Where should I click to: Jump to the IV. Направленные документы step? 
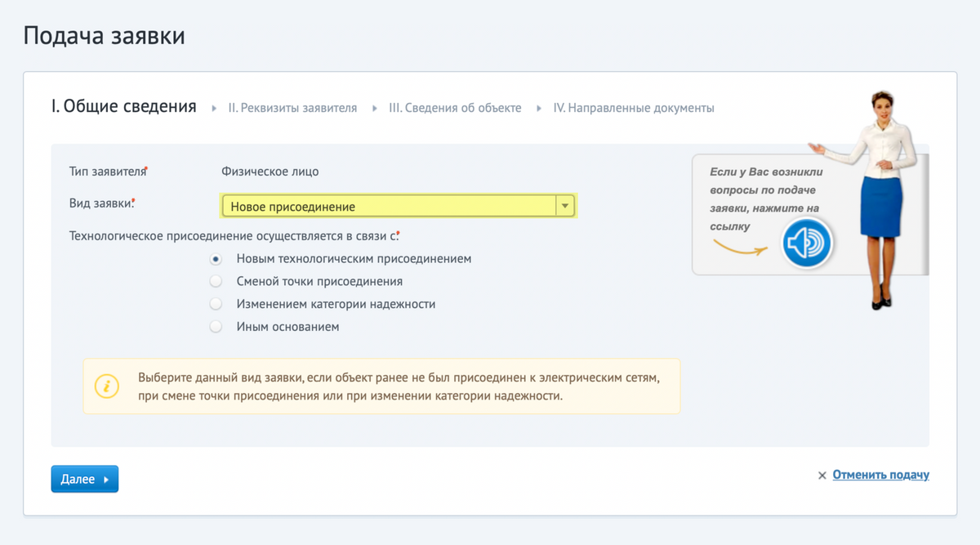[634, 108]
